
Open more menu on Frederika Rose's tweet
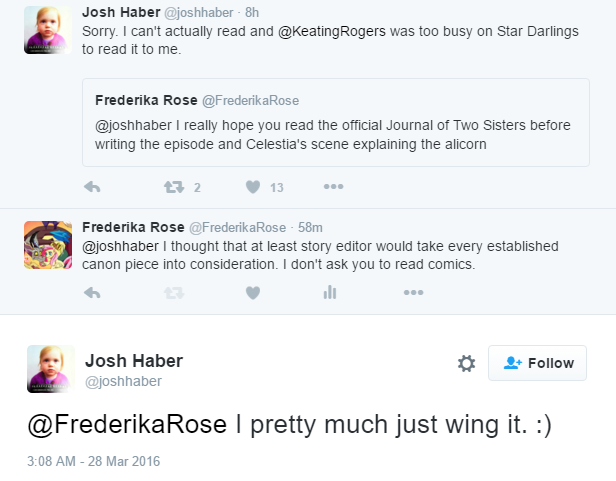413,293
